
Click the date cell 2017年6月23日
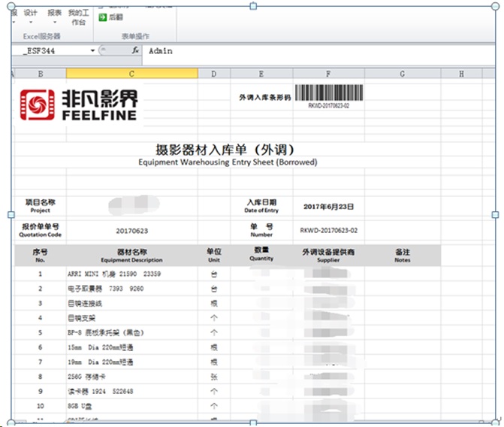point(328,206)
